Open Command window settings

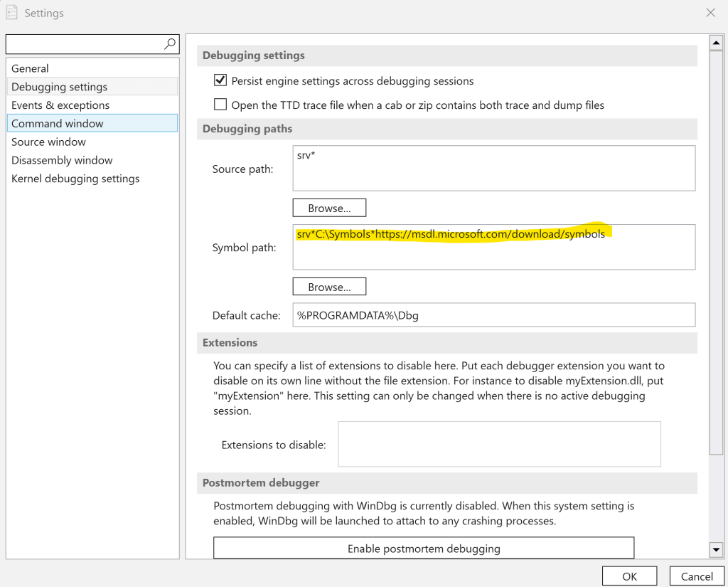[x=58, y=124]
